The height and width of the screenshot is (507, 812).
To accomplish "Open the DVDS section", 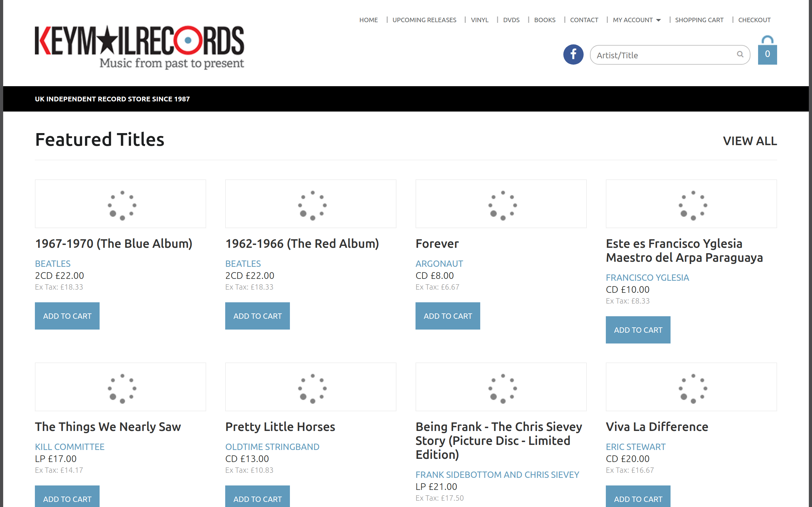I will pos(511,20).
